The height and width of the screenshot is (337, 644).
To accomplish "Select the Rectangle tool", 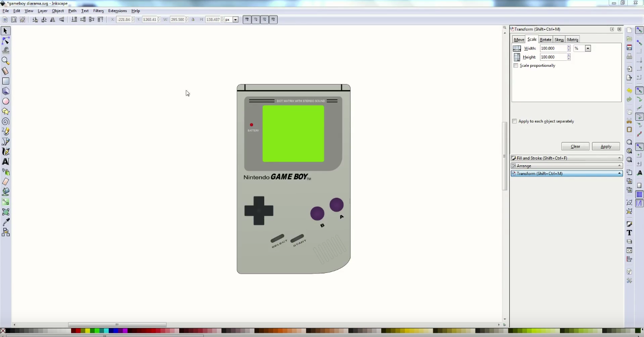I will coord(6,81).
